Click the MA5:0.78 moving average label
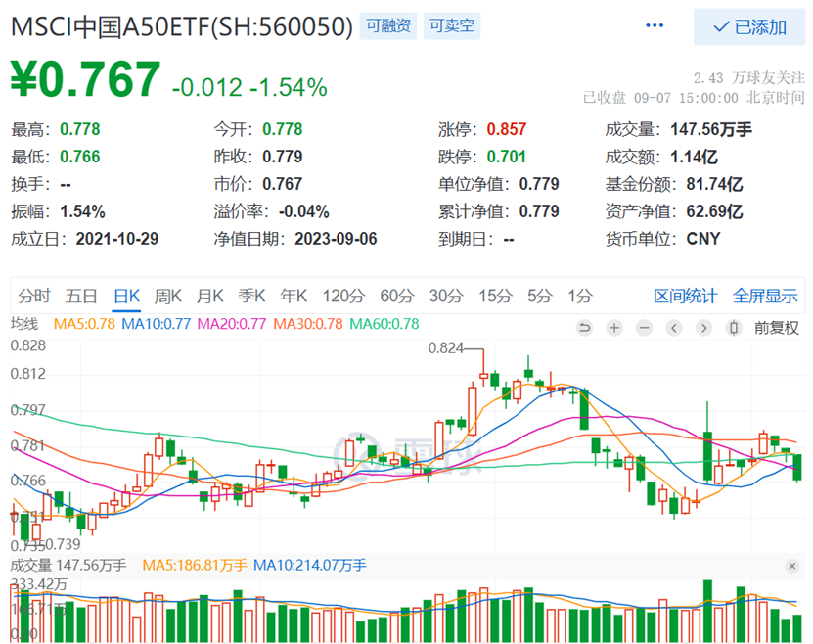The height and width of the screenshot is (644, 813). [84, 324]
